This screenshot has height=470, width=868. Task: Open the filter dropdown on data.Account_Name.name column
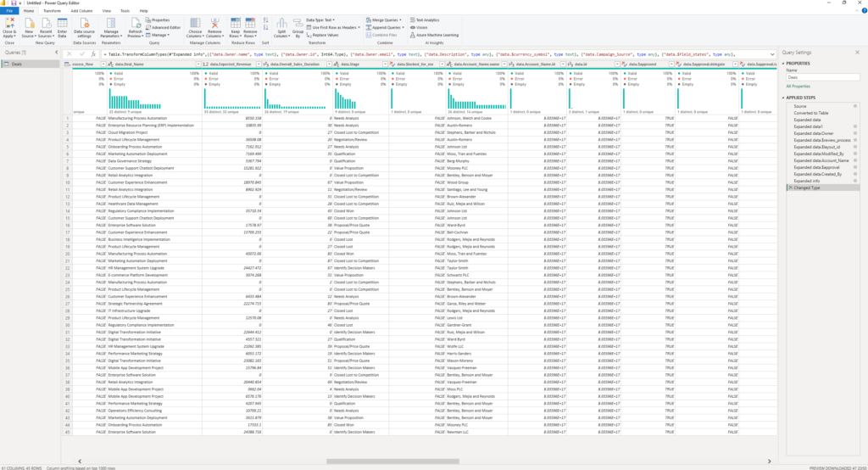pos(504,64)
